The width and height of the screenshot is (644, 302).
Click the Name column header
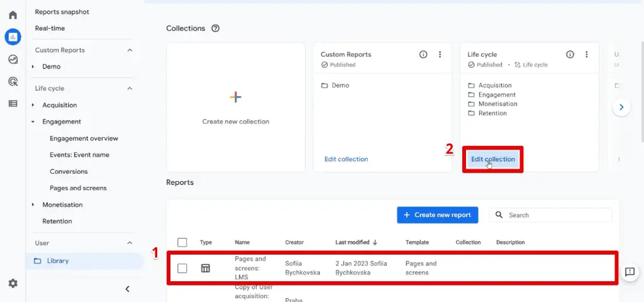click(242, 242)
